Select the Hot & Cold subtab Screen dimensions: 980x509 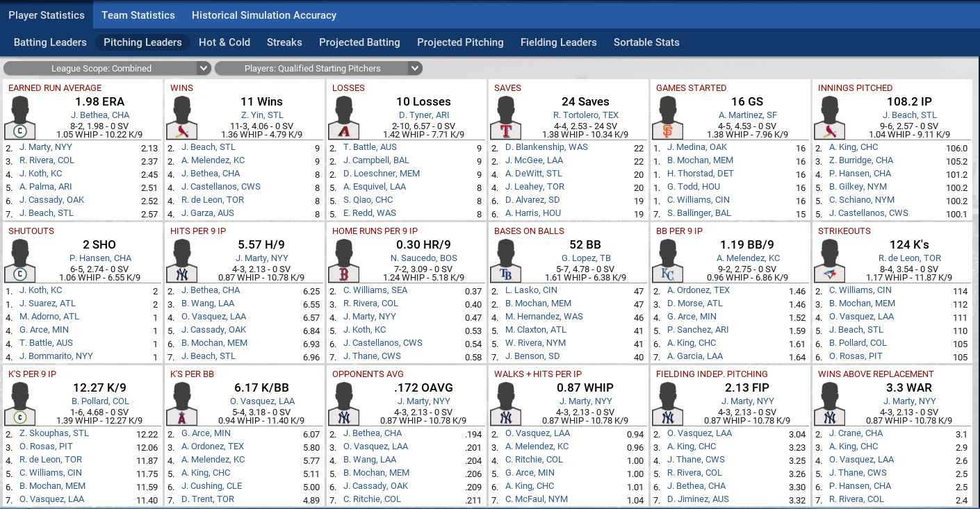[x=224, y=42]
